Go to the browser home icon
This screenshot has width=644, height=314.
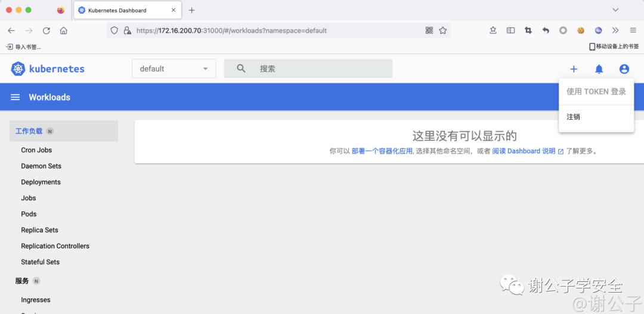63,30
